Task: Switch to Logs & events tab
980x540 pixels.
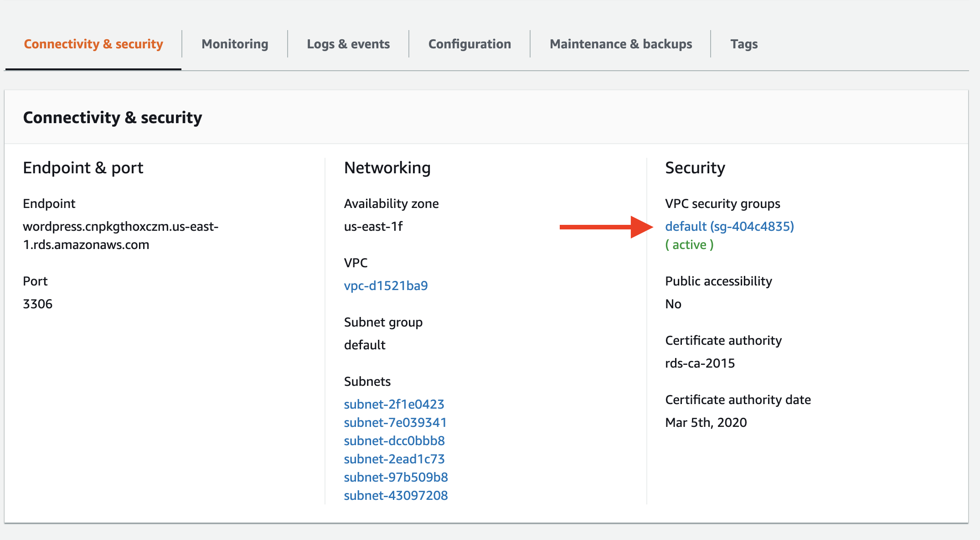Action: pos(348,44)
